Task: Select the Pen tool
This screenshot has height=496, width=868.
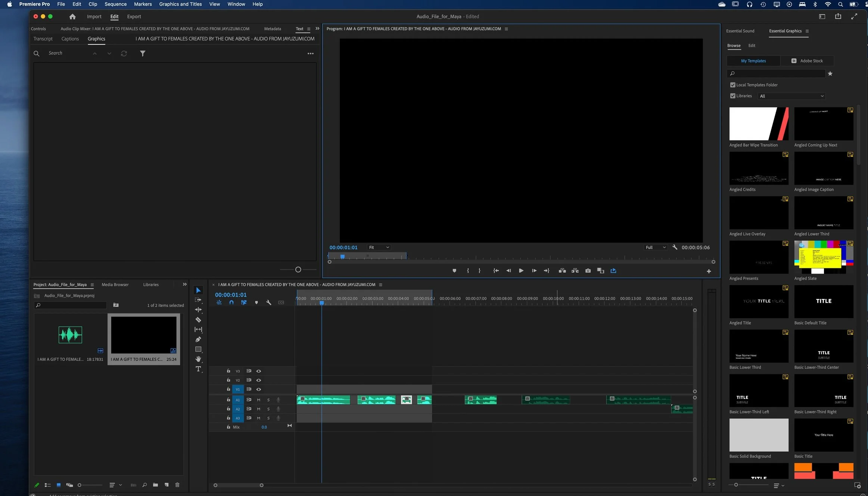Action: point(198,339)
